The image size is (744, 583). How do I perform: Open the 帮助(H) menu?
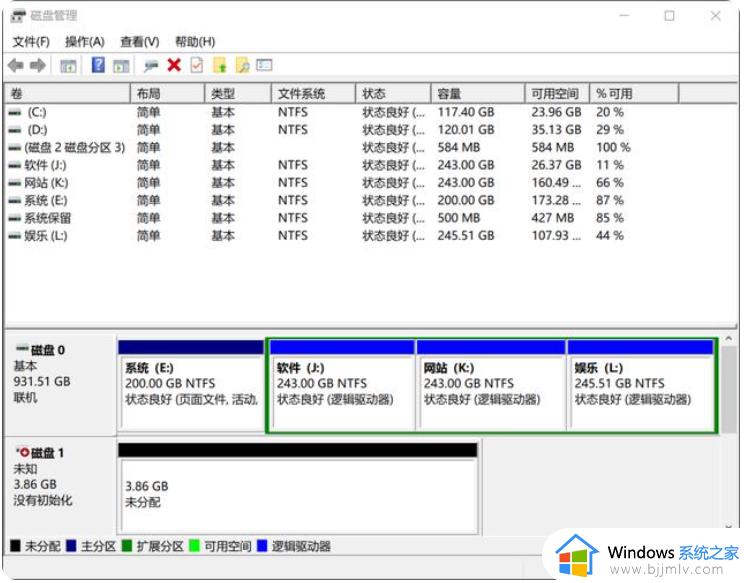[195, 42]
